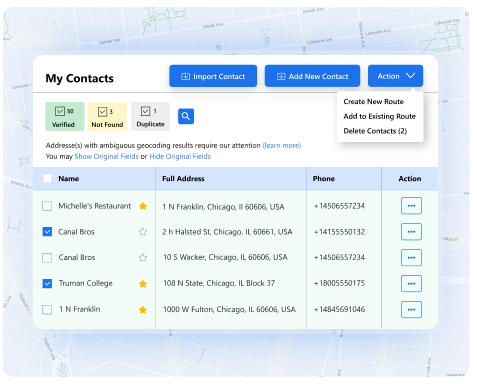Click the blue search magnifier icon
Image resolution: width=477 pixels, height=384 pixels.
[x=186, y=116]
